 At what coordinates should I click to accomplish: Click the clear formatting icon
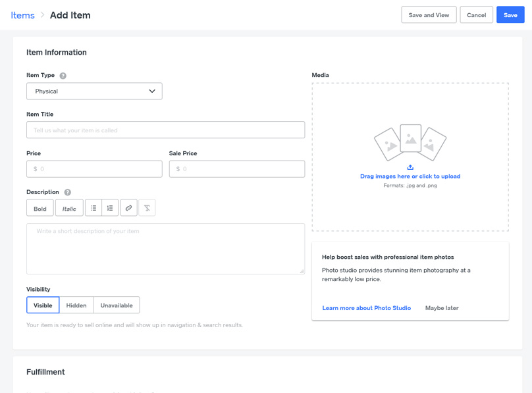pyautogui.click(x=147, y=208)
